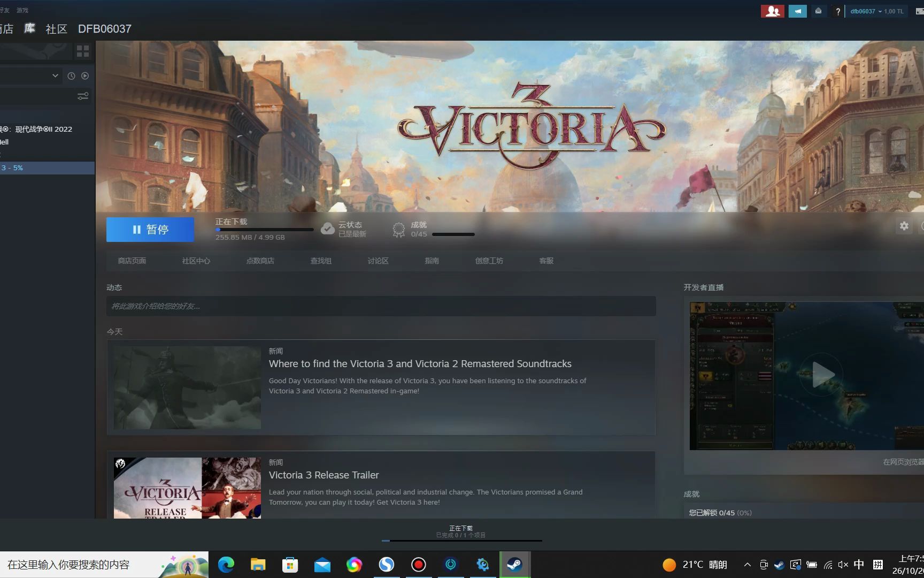Open the 查找组 tab

pyautogui.click(x=321, y=261)
